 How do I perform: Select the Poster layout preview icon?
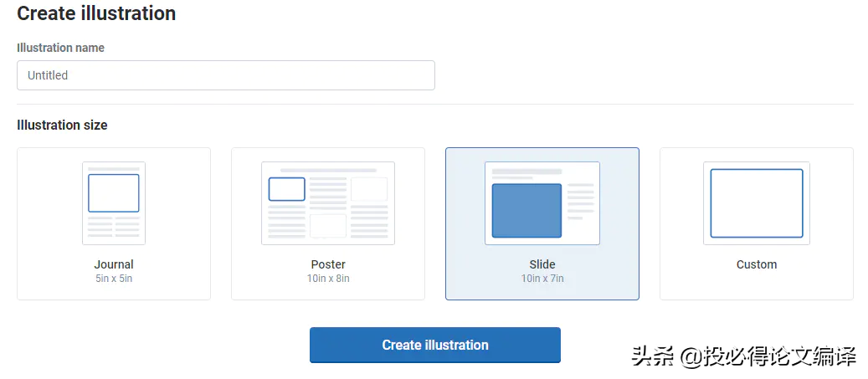(328, 203)
